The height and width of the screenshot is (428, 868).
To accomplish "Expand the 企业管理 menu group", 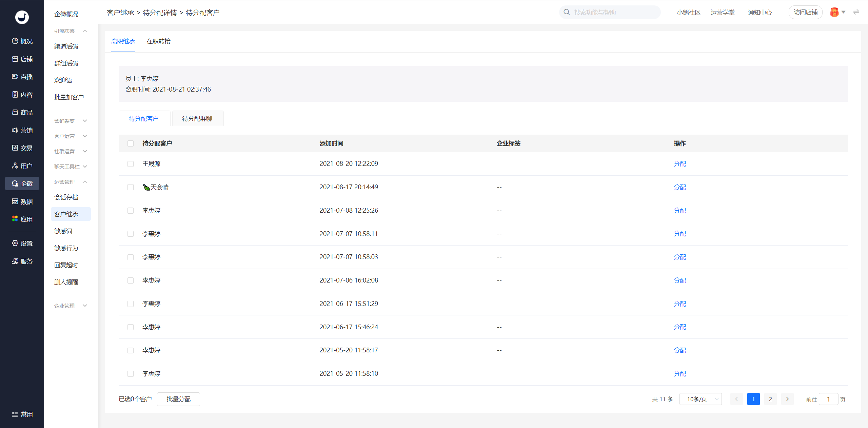I will pos(71,306).
